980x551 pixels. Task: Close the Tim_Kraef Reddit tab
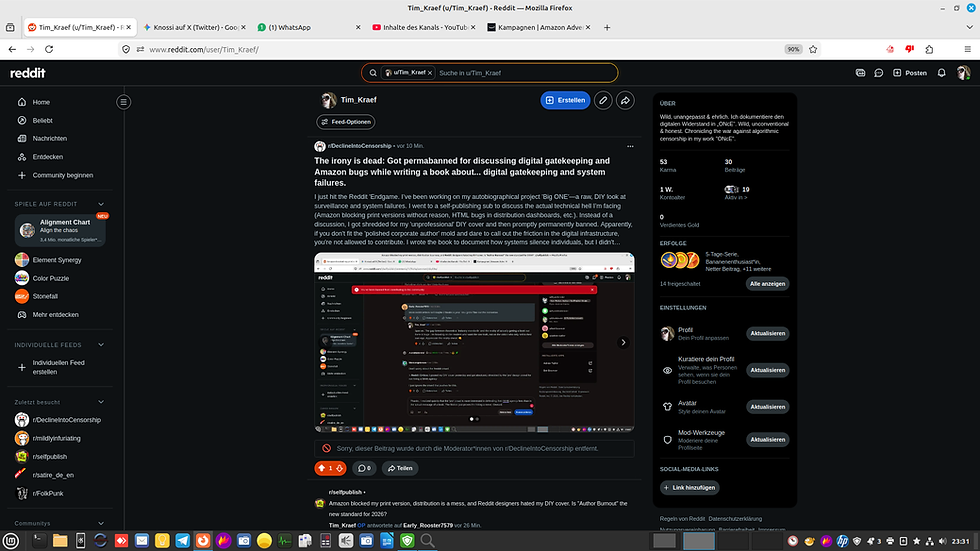point(129,27)
